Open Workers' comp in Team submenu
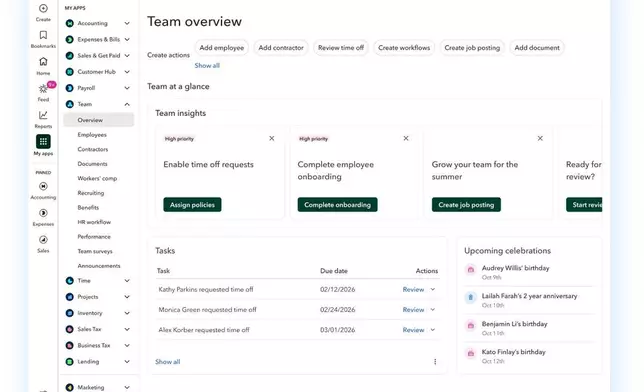Screen dimensions: 644x392 (97, 178)
